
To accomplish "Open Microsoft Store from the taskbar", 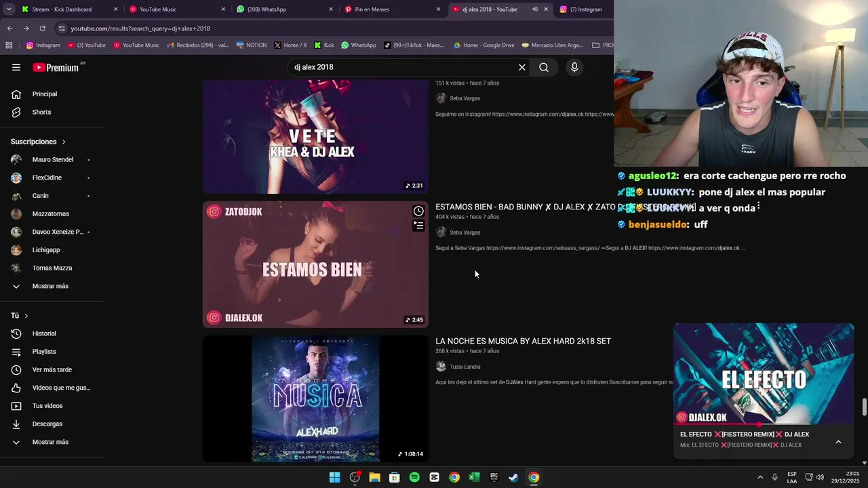I will (395, 477).
